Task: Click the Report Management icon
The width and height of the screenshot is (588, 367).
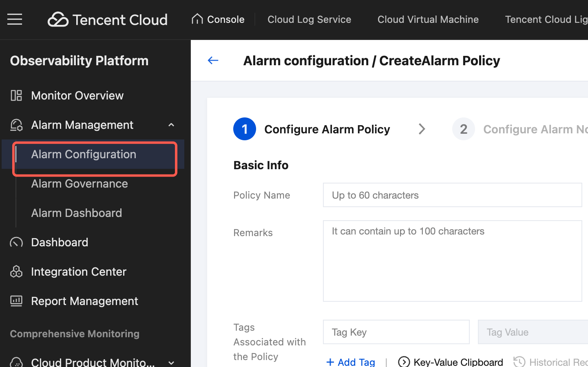Action: (x=16, y=301)
